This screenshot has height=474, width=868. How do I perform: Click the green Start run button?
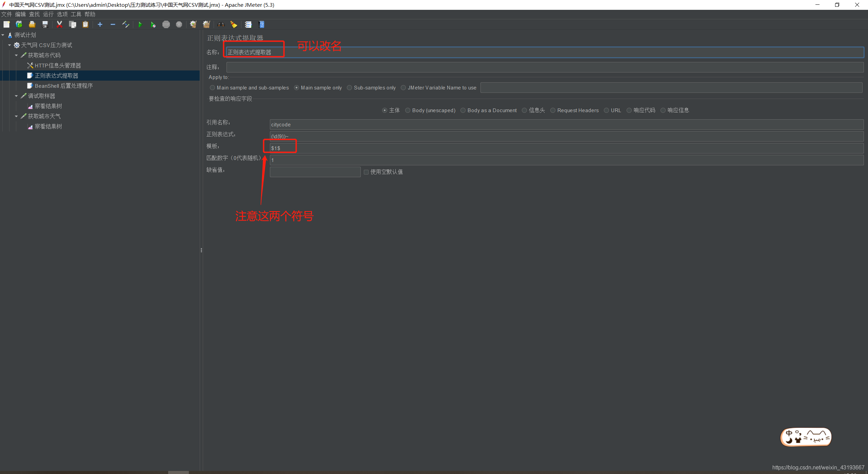pos(140,24)
